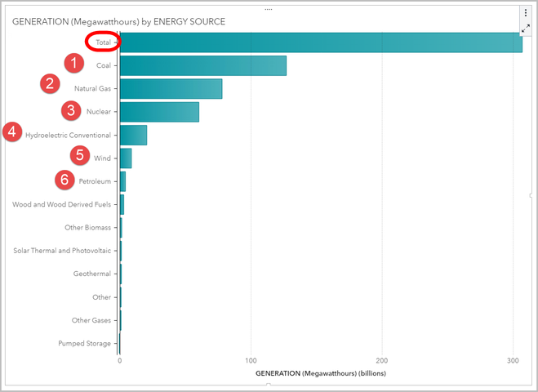Click the chart title GENERATION by ENERGY SOURCE
538x392 pixels.
coord(118,21)
